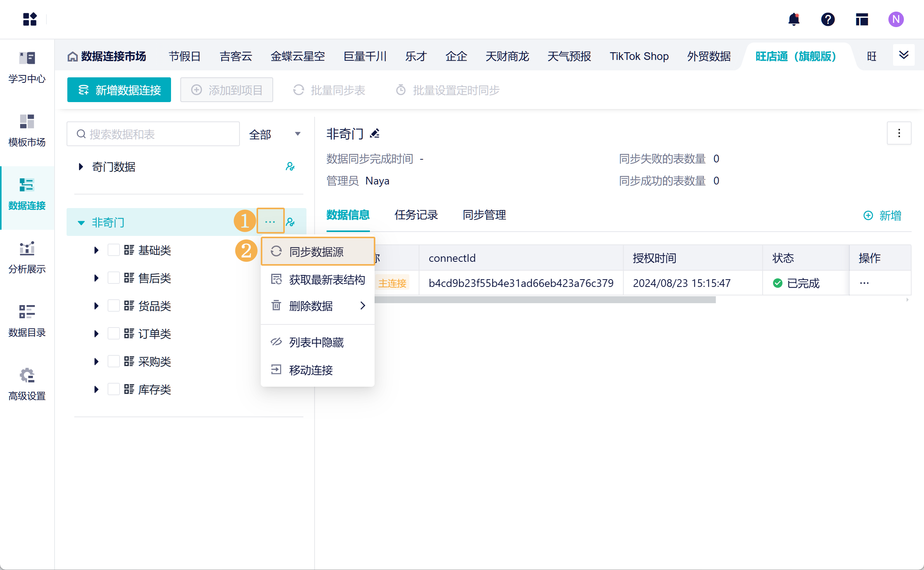Viewport: 924px width, 570px height.
Task: Click the 添加到项目 button
Action: 227,90
